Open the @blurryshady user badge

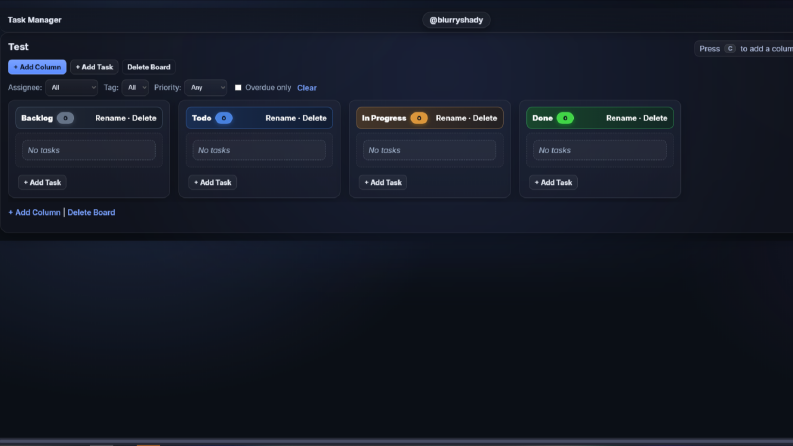(456, 20)
